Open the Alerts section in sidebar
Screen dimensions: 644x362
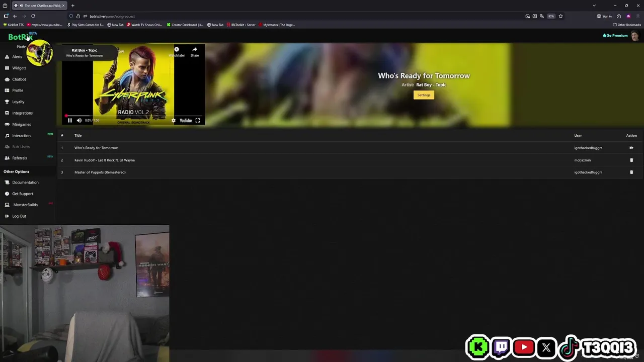pos(17,57)
